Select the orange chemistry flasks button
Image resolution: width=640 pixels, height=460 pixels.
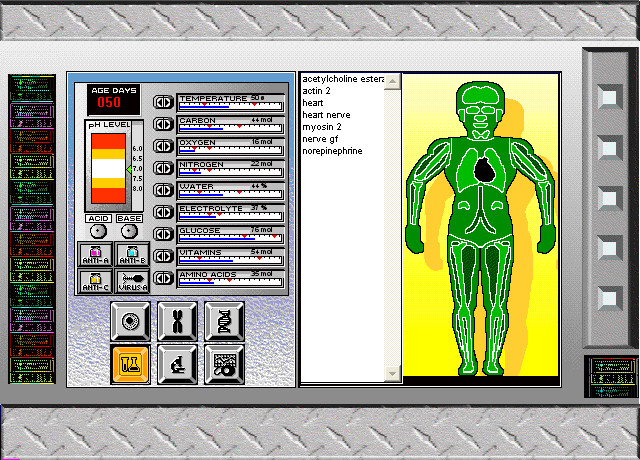click(130, 364)
